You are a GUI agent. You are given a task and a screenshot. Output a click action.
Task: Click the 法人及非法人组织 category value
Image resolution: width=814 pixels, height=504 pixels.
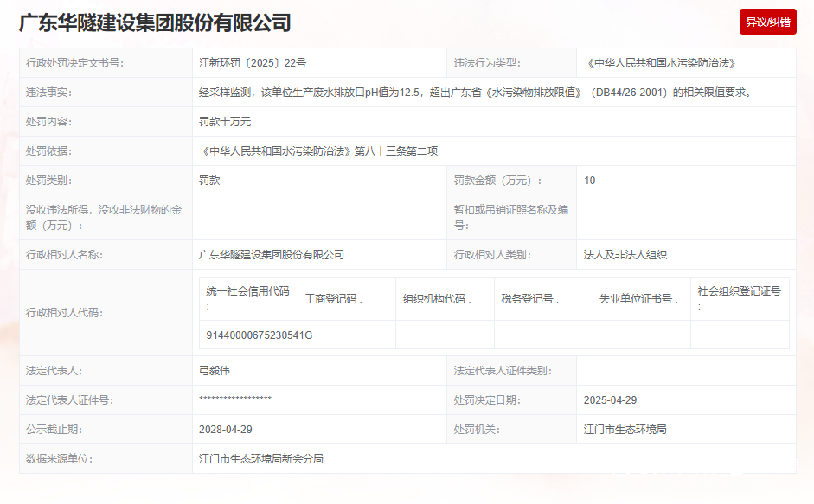[x=625, y=255]
